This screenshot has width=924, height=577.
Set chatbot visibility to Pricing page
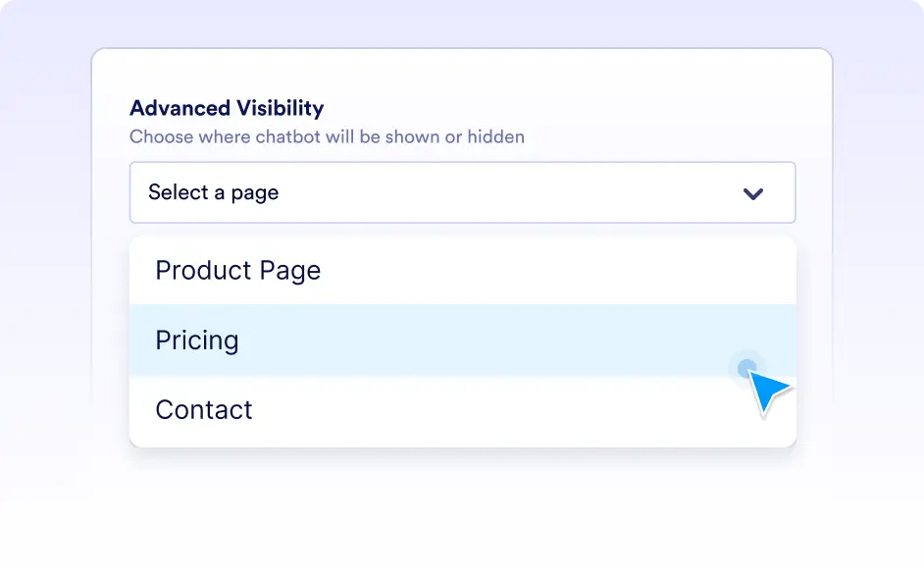[x=462, y=341]
